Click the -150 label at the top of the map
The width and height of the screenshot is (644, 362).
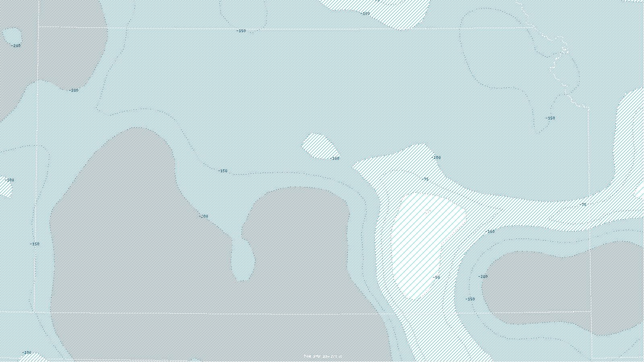[241, 31]
